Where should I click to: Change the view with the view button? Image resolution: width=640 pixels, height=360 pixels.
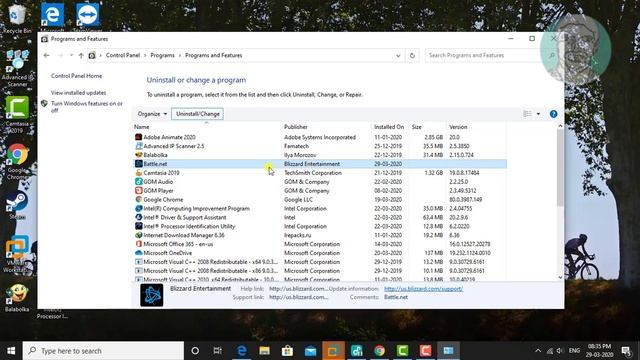pyautogui.click(x=527, y=114)
